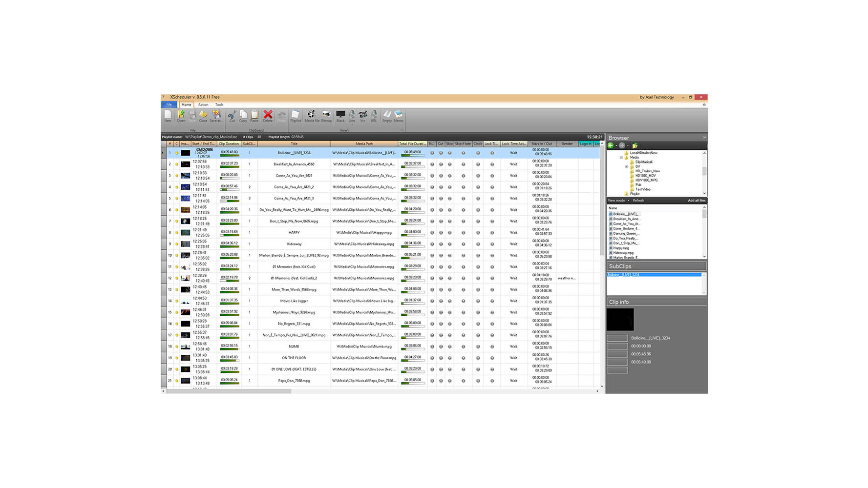Select the NUMB clip thumbnail

coord(185,346)
